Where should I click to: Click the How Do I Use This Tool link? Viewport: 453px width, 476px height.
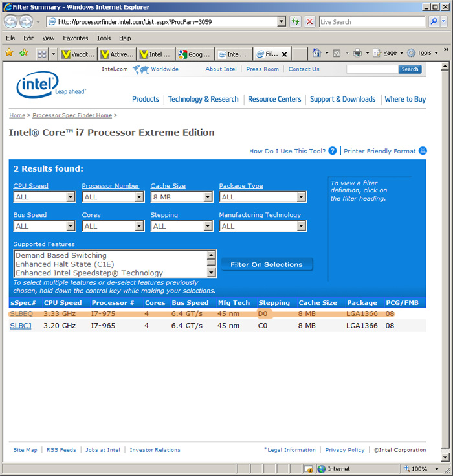click(x=287, y=151)
